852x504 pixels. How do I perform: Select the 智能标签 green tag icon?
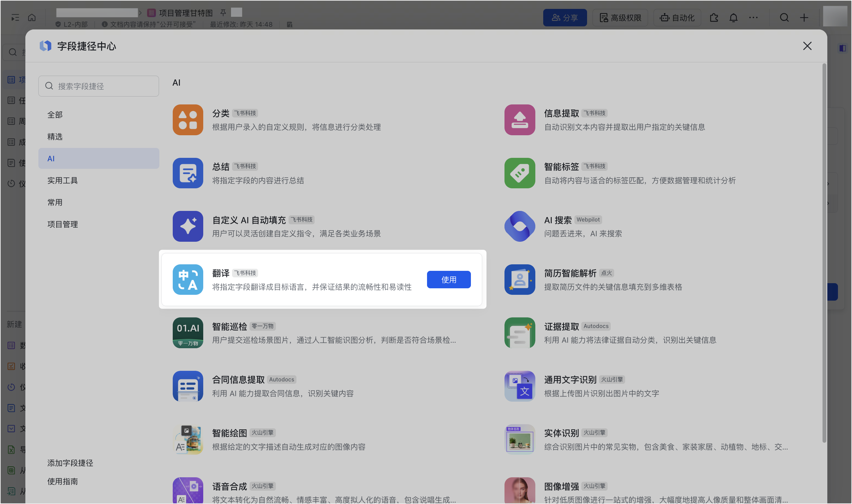(x=520, y=173)
